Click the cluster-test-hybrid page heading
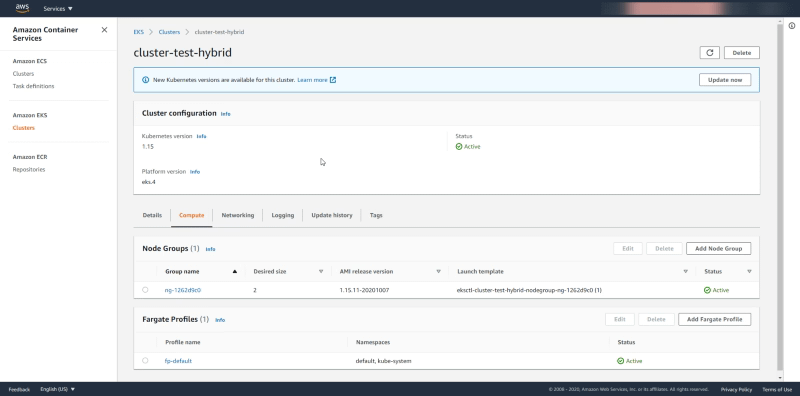The width and height of the screenshot is (800, 396). tap(183, 53)
